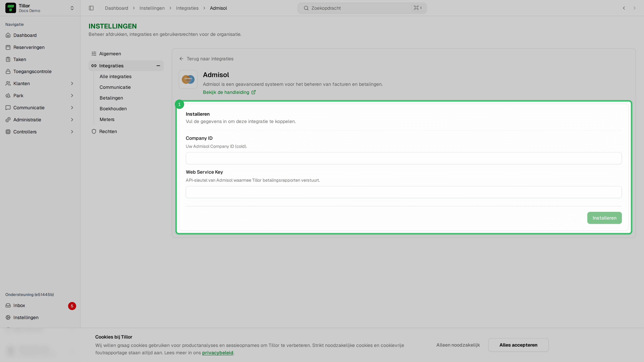The height and width of the screenshot is (362, 644).
Task: Open the privacybeleid link
Action: [x=218, y=352]
